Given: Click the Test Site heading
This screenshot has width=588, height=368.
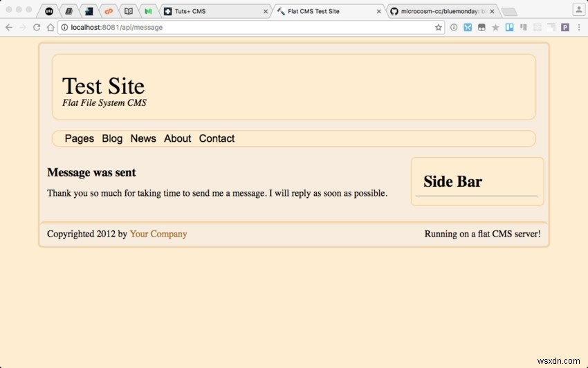Looking at the screenshot, I should point(104,86).
